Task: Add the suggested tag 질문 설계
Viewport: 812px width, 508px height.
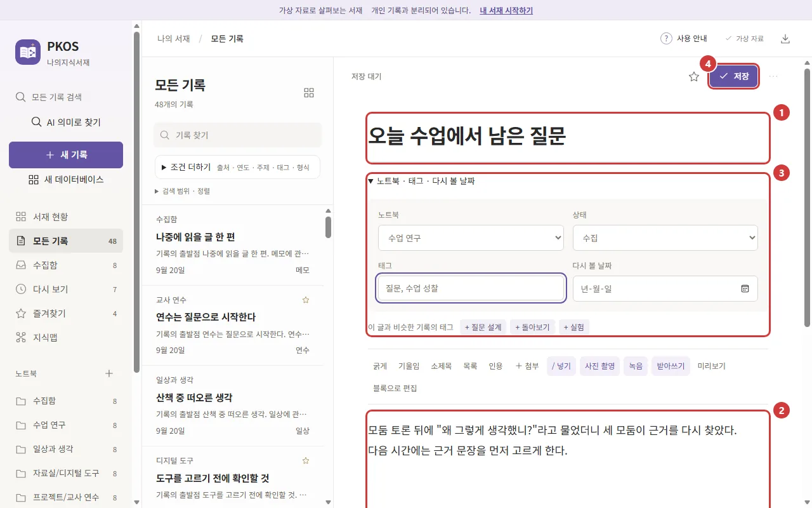Action: 483,327
